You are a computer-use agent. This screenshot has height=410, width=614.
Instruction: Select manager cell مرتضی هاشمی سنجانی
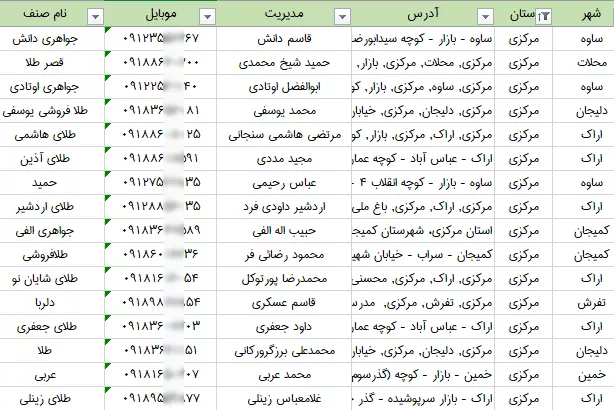click(284, 135)
